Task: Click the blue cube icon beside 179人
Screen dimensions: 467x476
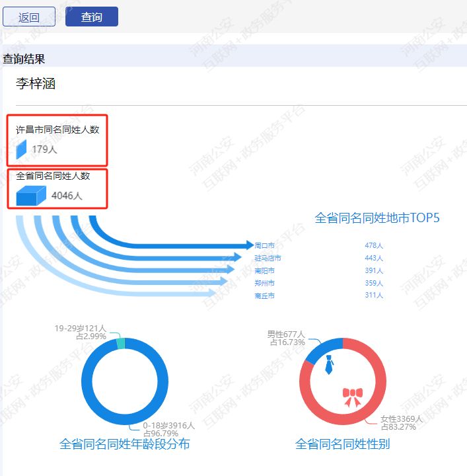Action: click(x=21, y=149)
